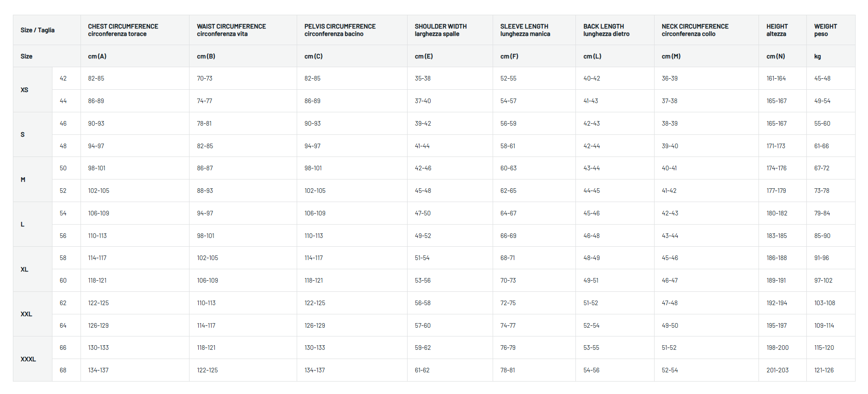The height and width of the screenshot is (394, 868).
Task: Select the kg unit sub-header
Action: 817,56
